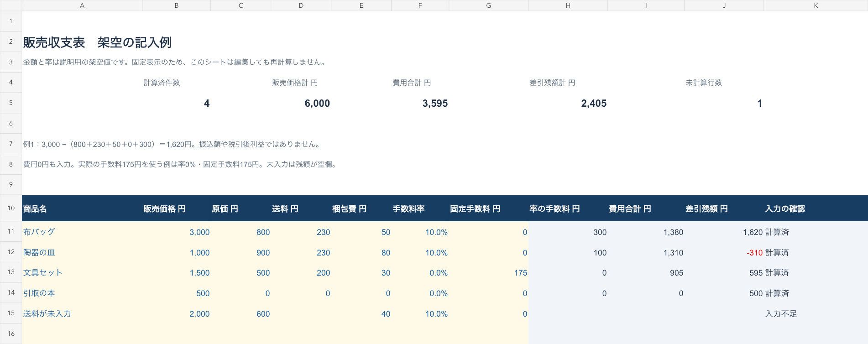
Task: Select the 布バッグ product cell
Action: (x=82, y=232)
